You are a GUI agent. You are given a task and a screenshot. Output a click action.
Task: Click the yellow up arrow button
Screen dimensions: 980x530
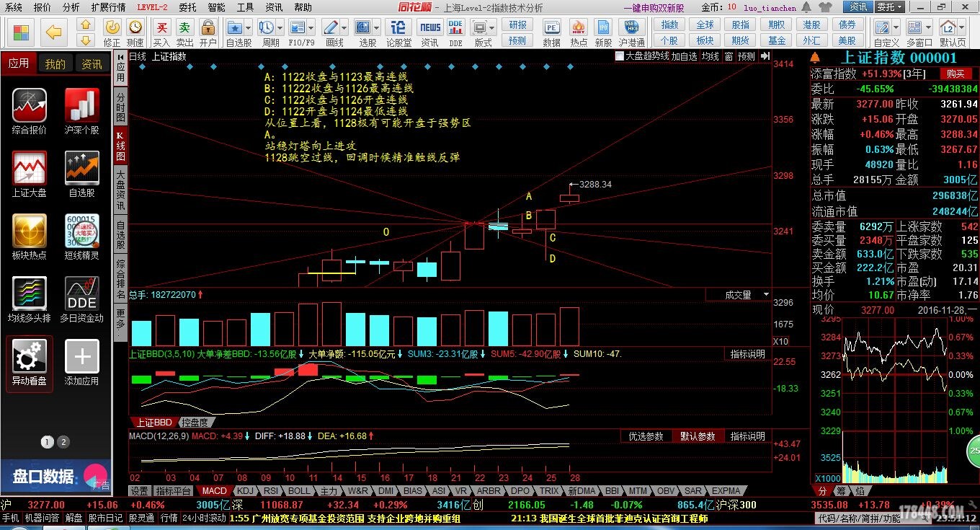86,25
